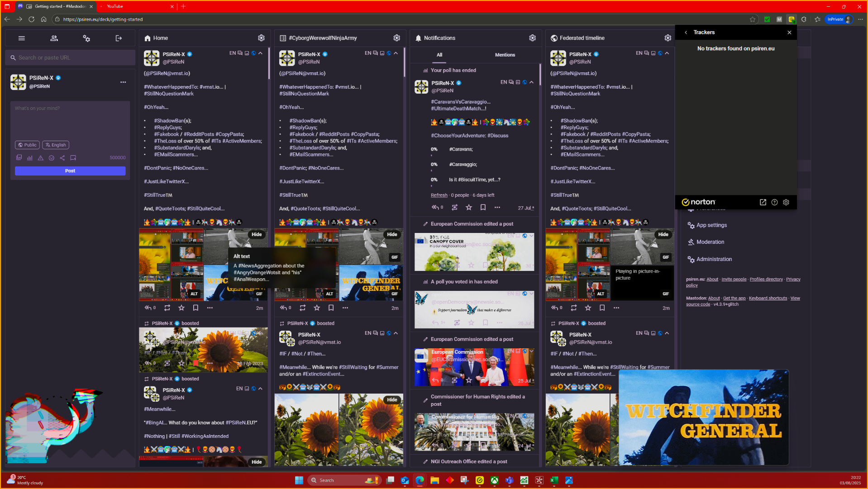Open #CyborgWerewolfNinjaArmy column settings gear
The width and height of the screenshot is (868, 489).
tap(396, 38)
